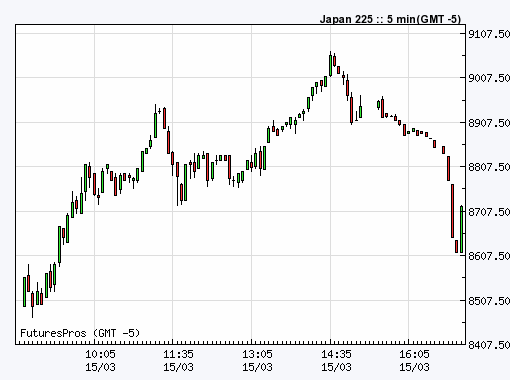510x380 pixels.
Task: Click the 9007.50 price axis label
Action: (x=489, y=78)
